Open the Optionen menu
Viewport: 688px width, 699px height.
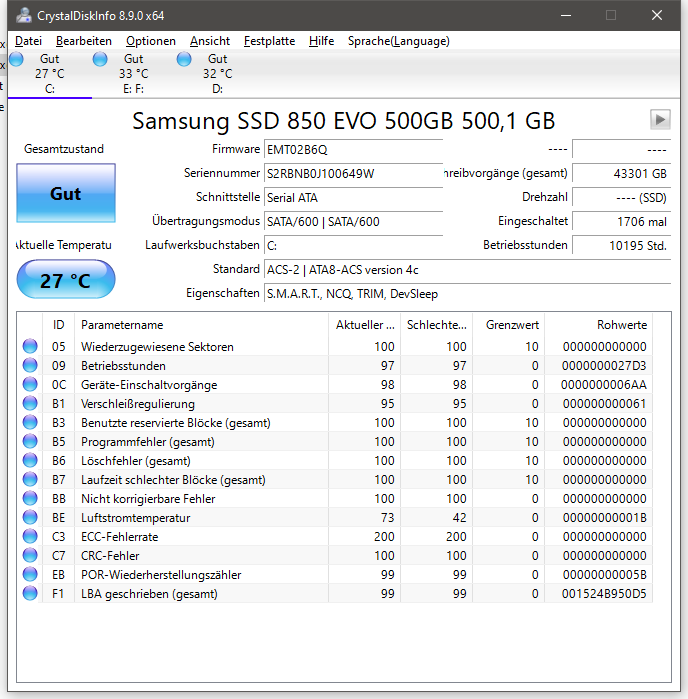(x=151, y=41)
